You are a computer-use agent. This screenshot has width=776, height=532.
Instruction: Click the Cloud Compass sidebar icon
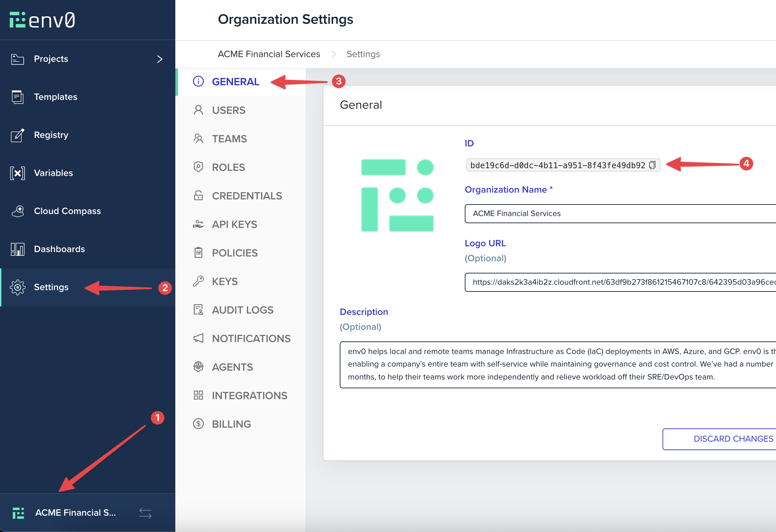(x=18, y=211)
